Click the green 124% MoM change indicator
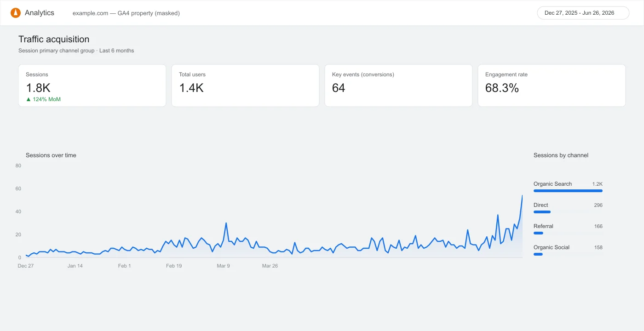Image resolution: width=644 pixels, height=331 pixels. click(x=43, y=99)
